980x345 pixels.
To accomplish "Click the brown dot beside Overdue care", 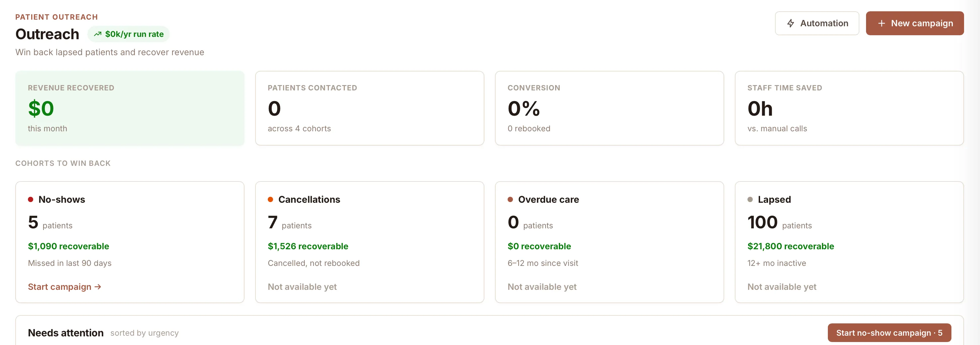I will 510,199.
